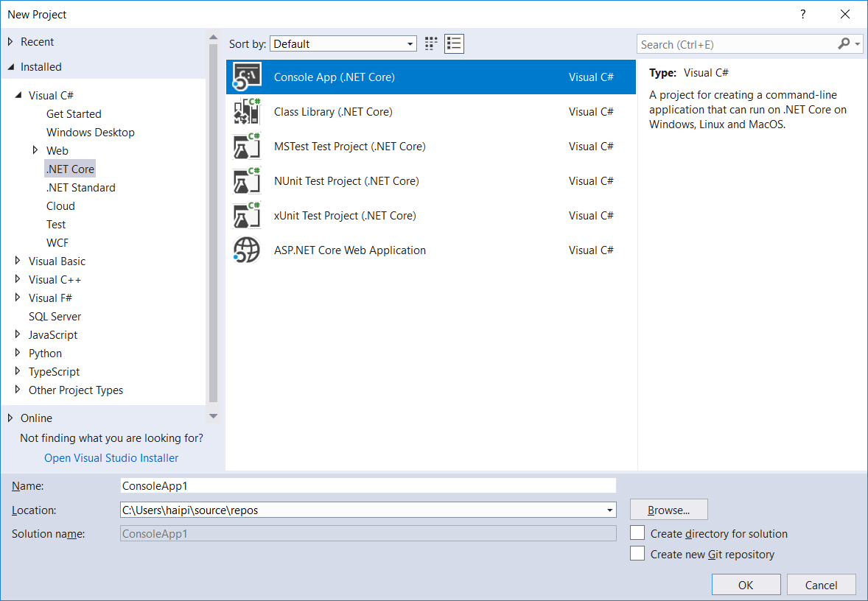Click the Console App template icon
The image size is (868, 601).
coord(247,77)
